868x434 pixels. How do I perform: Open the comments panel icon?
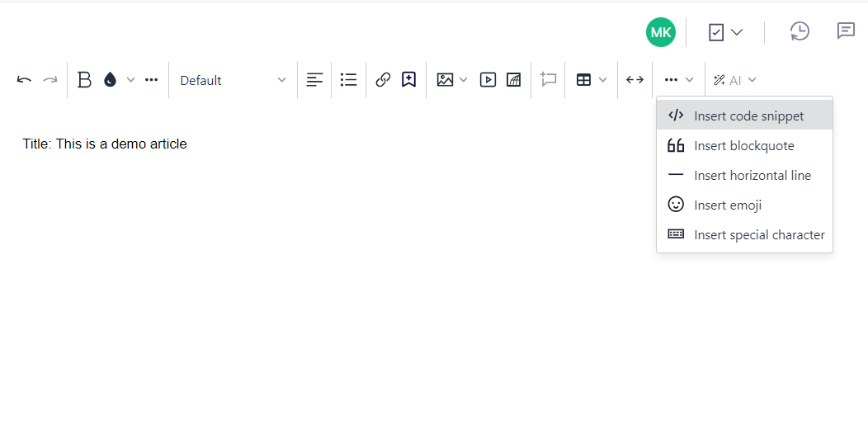846,31
